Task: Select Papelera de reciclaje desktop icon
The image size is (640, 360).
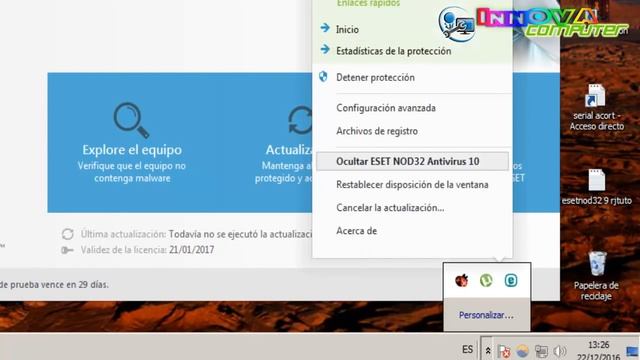Action: point(596,276)
